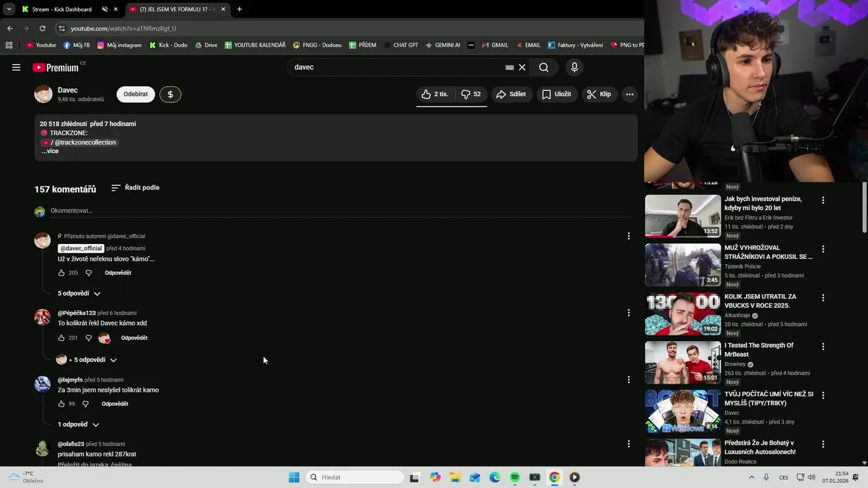The width and height of the screenshot is (868, 488).
Task: Like the @lajmyfn comment
Action: coord(61,404)
